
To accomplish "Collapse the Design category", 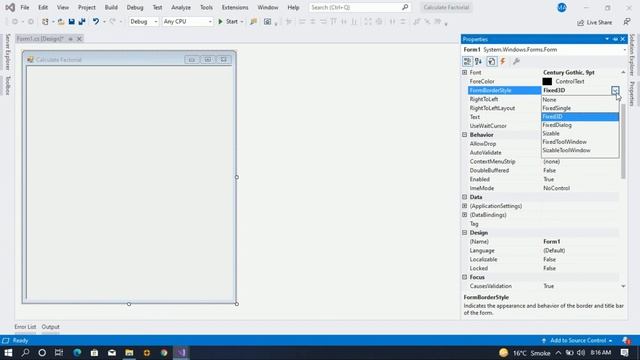I will [464, 233].
